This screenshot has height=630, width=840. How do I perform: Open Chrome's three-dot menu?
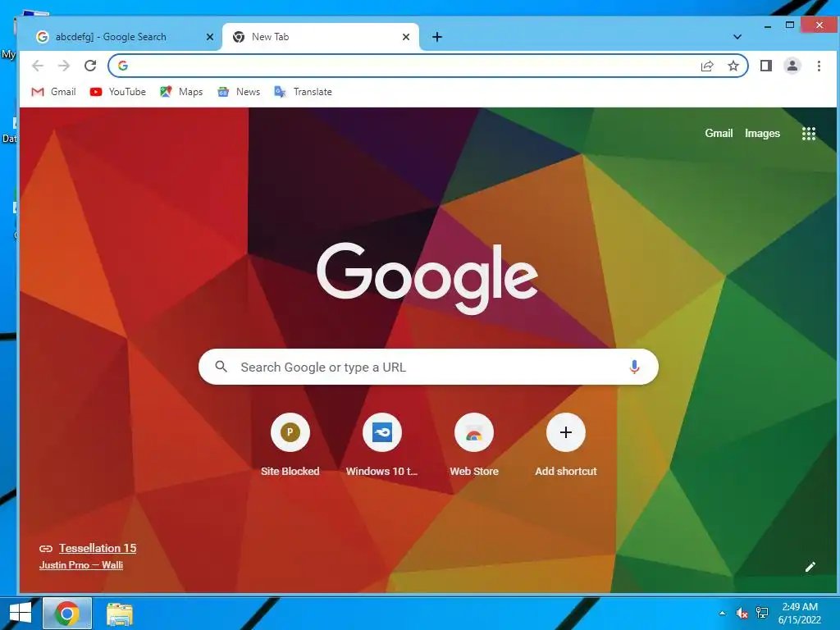(x=819, y=66)
